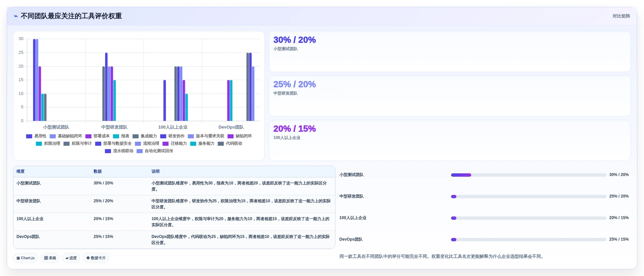The width and height of the screenshot is (644, 276).
Task: Select the 30% / 20% 小型测试团队 card
Action: (450, 51)
